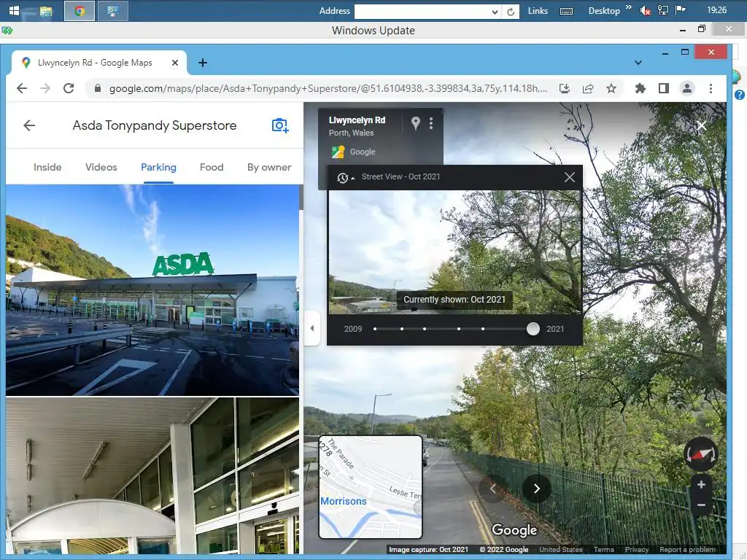Click the photo list scrollbar

301,198
